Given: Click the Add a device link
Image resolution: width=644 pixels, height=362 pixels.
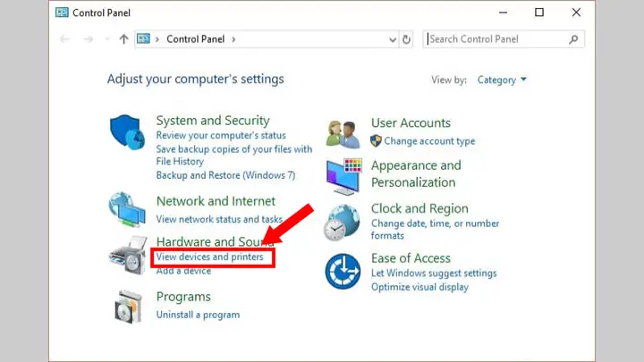Looking at the screenshot, I should 183,271.
